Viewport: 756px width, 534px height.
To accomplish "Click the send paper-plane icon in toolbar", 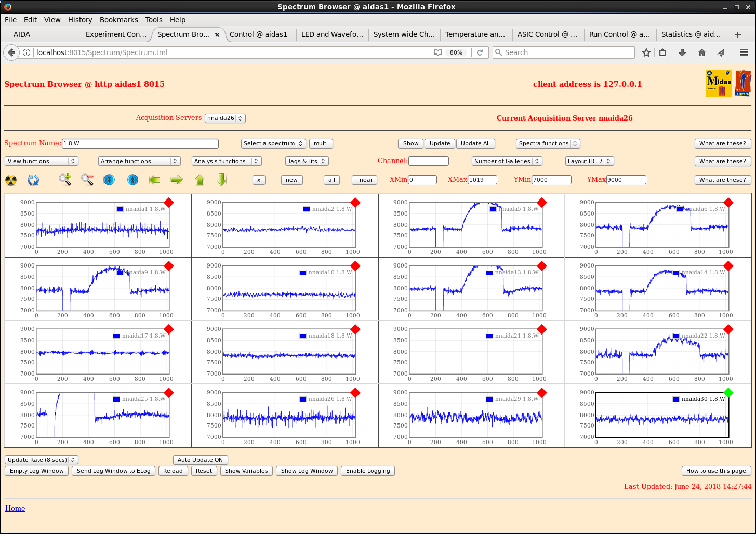I will [721, 52].
